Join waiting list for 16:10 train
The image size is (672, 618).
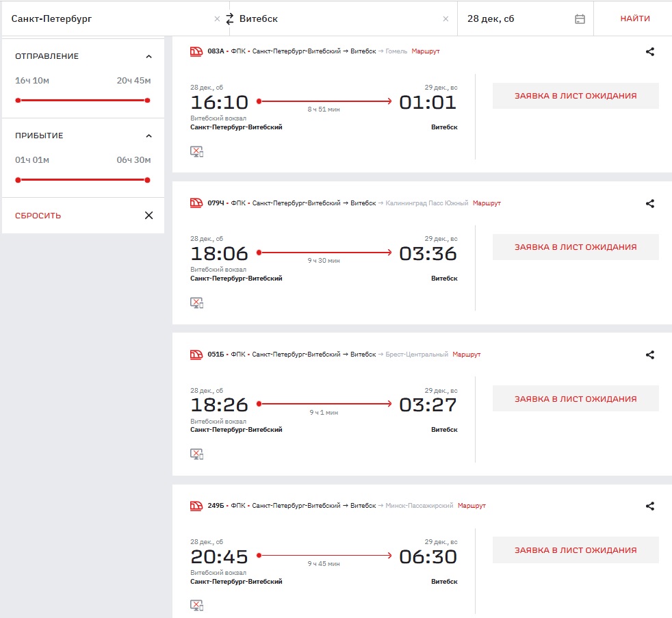click(576, 96)
